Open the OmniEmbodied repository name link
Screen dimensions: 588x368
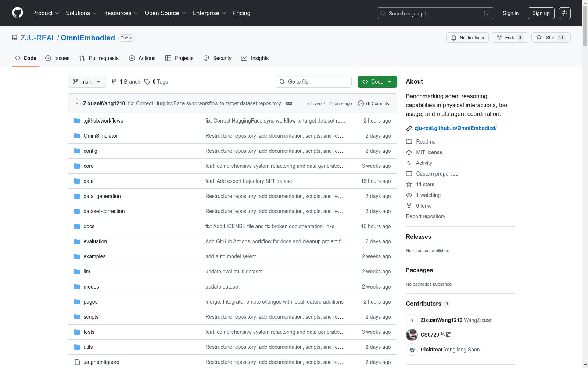point(88,38)
